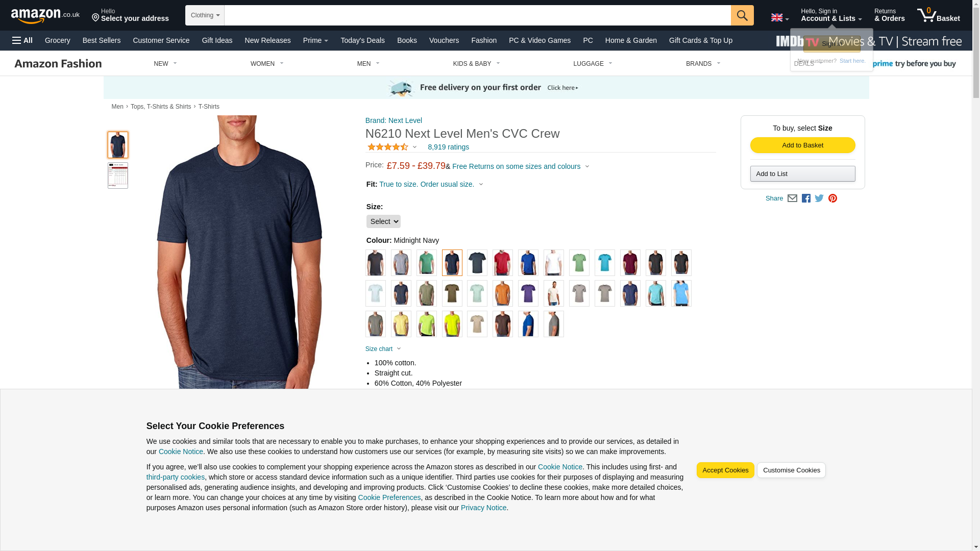Image resolution: width=980 pixels, height=551 pixels.
Task: Click the magnifying glass search button
Action: tap(742, 15)
